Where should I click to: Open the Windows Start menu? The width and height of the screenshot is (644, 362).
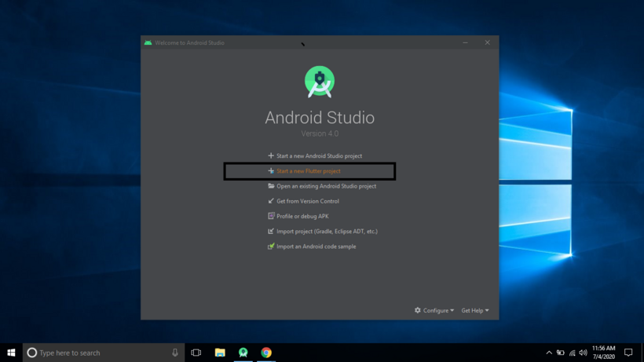pyautogui.click(x=11, y=353)
